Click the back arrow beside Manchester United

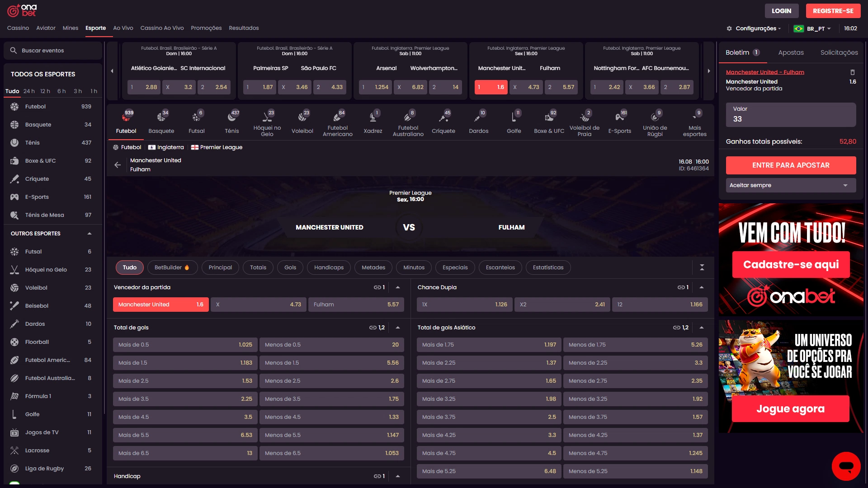[x=118, y=165]
